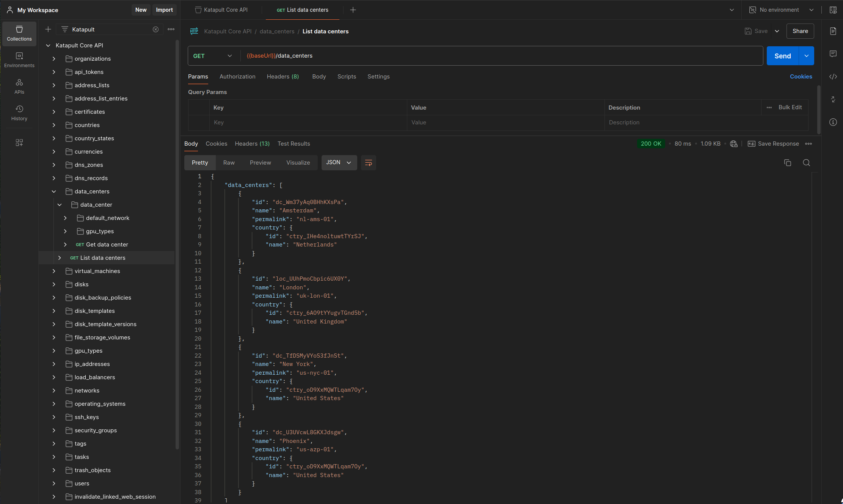Viewport: 843px width, 504px height.
Task: Click Save Response button
Action: pyautogui.click(x=773, y=144)
